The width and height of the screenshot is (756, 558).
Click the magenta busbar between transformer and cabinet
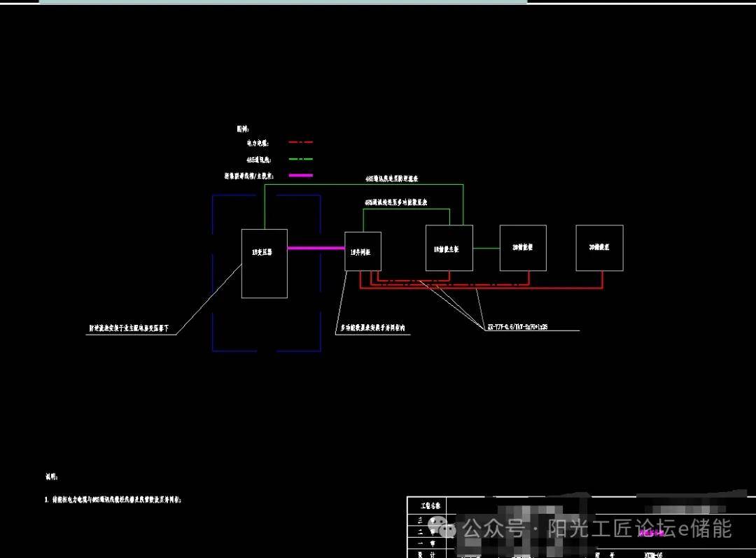pos(316,248)
